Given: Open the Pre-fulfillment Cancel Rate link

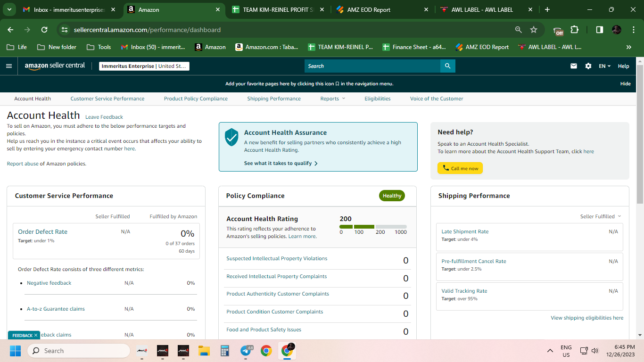Looking at the screenshot, I should pos(474,261).
